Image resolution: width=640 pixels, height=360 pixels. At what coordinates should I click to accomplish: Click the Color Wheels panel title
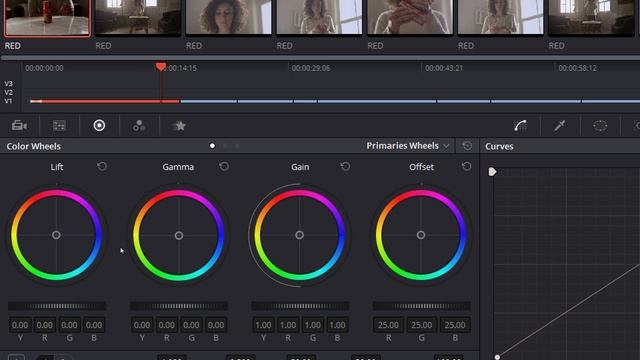point(33,146)
